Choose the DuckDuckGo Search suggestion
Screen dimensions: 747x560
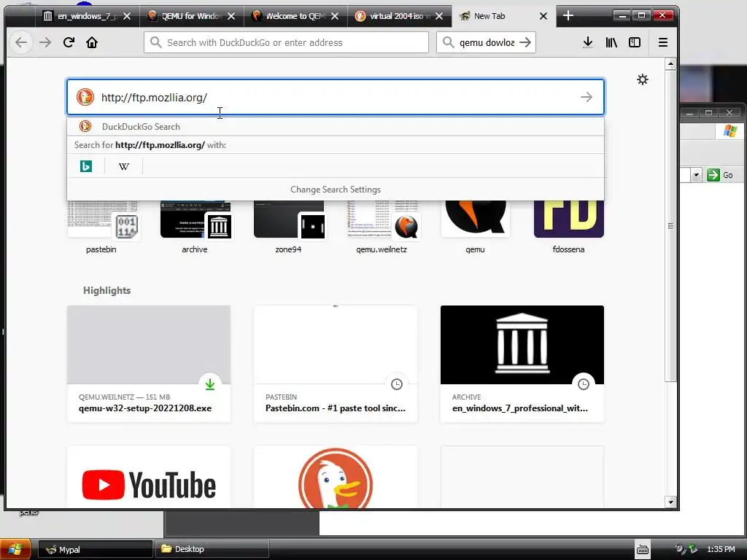336,127
